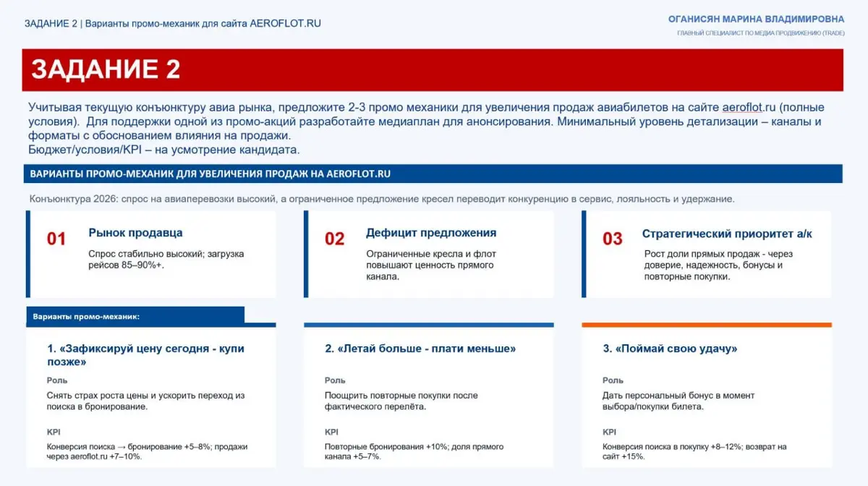
Task: Click the paragraph starting 'Учитывая текущую конъюнктуру авиа рынка'
Action: tap(425, 121)
